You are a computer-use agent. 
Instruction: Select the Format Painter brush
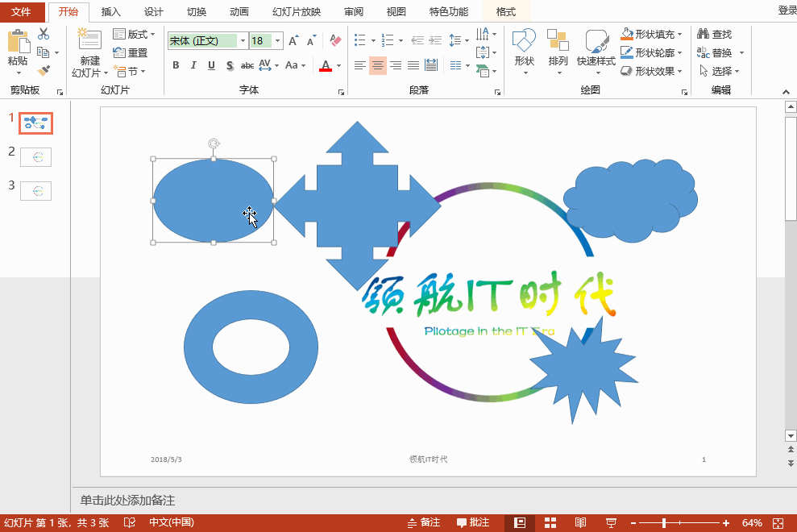tap(44, 70)
